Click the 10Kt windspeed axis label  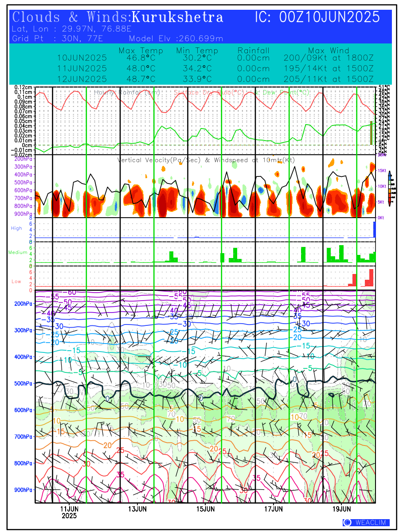(382, 187)
